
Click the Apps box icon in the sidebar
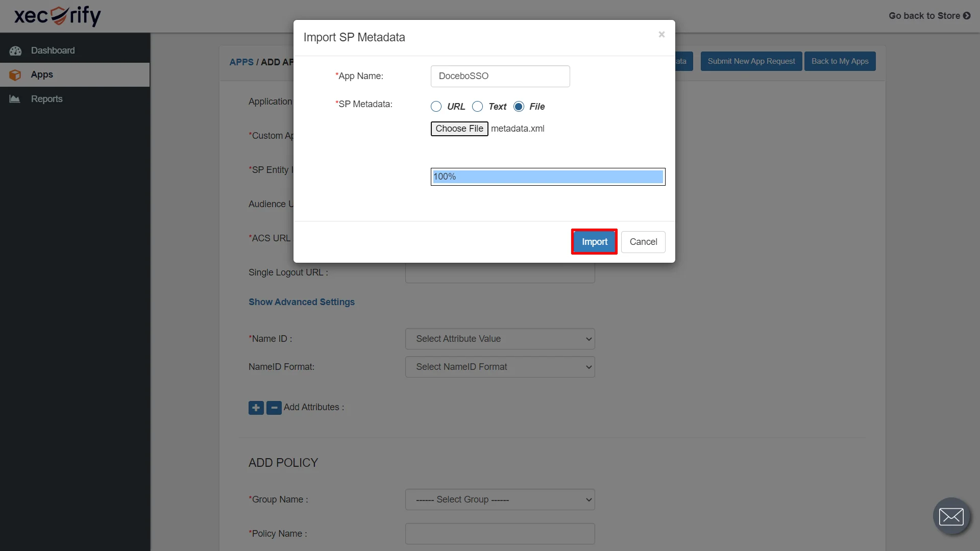tap(15, 74)
